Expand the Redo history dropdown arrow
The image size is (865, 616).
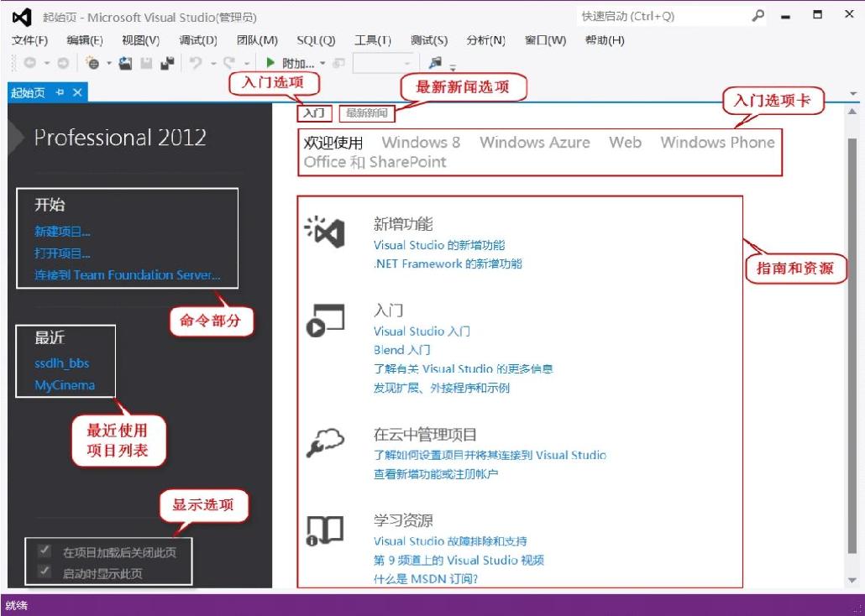[x=247, y=64]
